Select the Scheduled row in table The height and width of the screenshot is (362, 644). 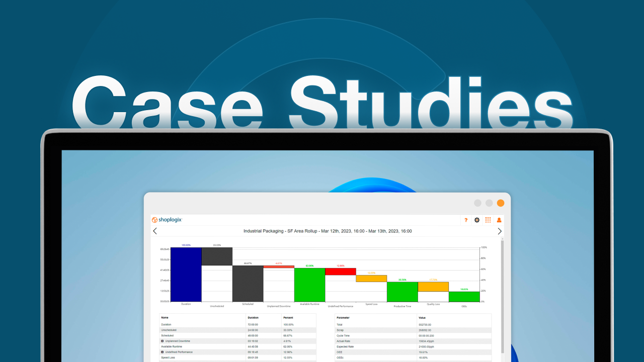click(237, 335)
